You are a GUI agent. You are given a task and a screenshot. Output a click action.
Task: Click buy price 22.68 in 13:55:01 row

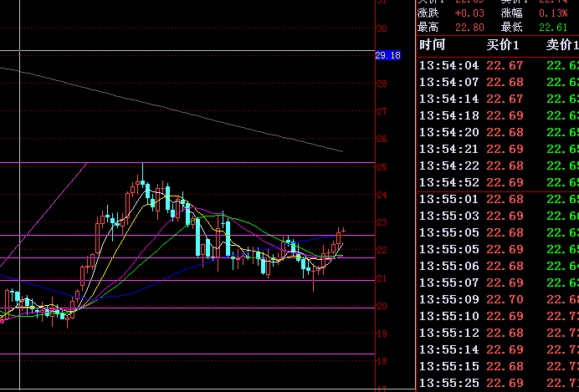[x=505, y=199]
